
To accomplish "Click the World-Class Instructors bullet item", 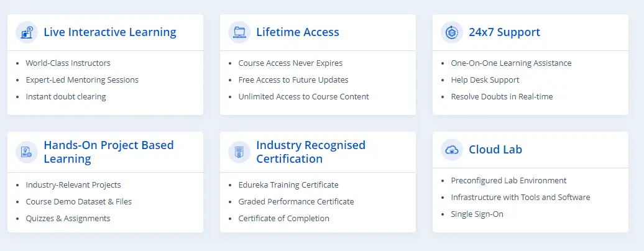I will coord(68,63).
